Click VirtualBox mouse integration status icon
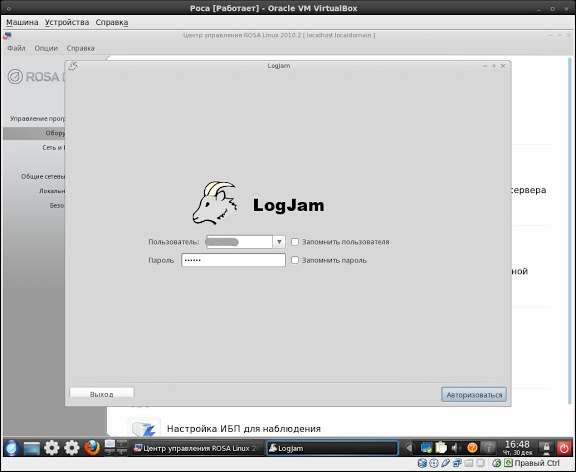576x472 pixels. pyautogui.click(x=497, y=463)
